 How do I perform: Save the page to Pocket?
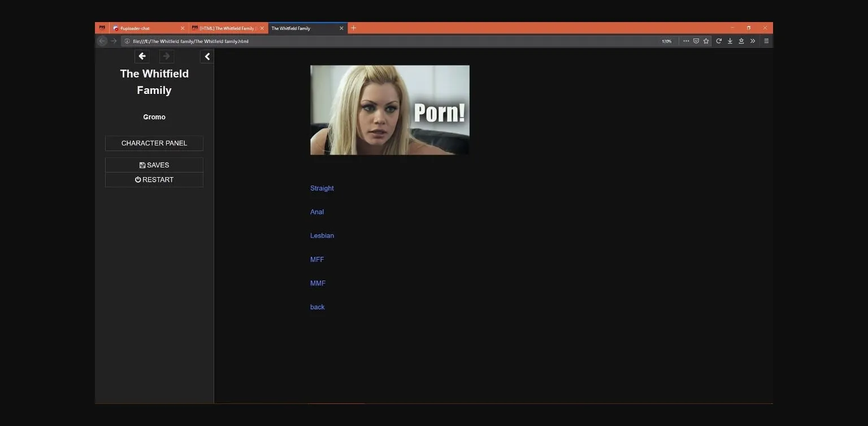point(696,41)
